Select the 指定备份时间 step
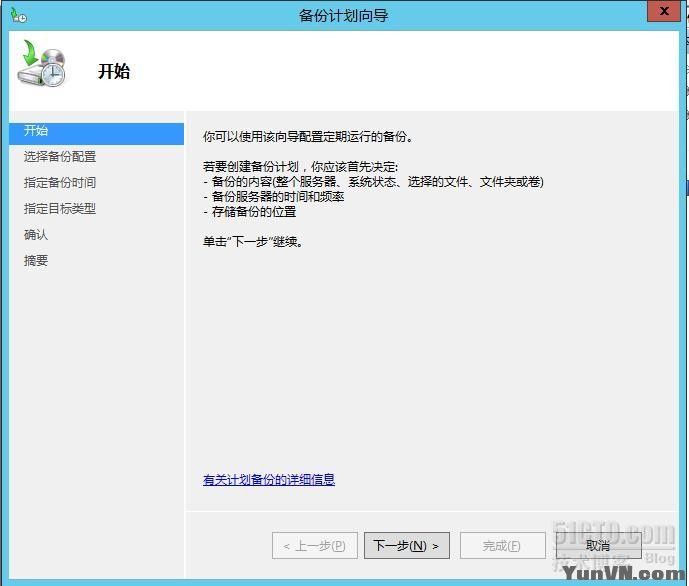The height and width of the screenshot is (586, 689). (x=60, y=183)
